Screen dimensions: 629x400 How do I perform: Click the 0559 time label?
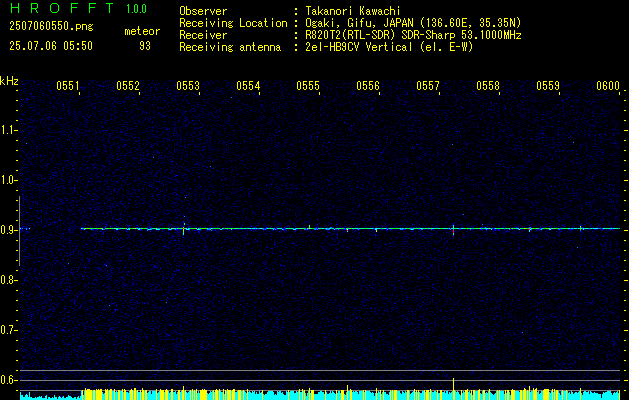(x=548, y=85)
